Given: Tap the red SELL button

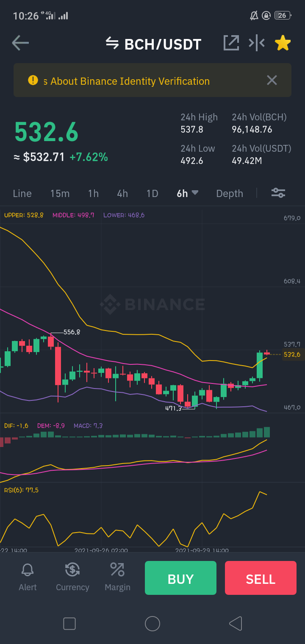Looking at the screenshot, I should tap(261, 578).
